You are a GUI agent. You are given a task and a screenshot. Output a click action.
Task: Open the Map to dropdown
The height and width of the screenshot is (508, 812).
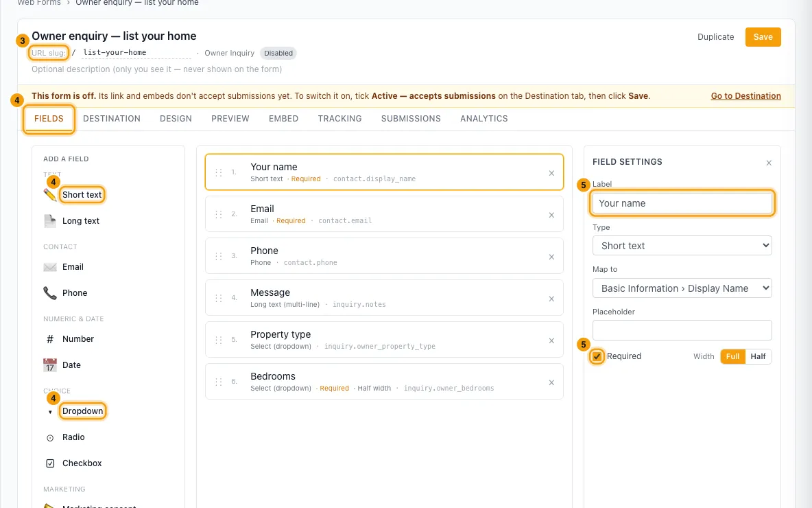pyautogui.click(x=682, y=288)
